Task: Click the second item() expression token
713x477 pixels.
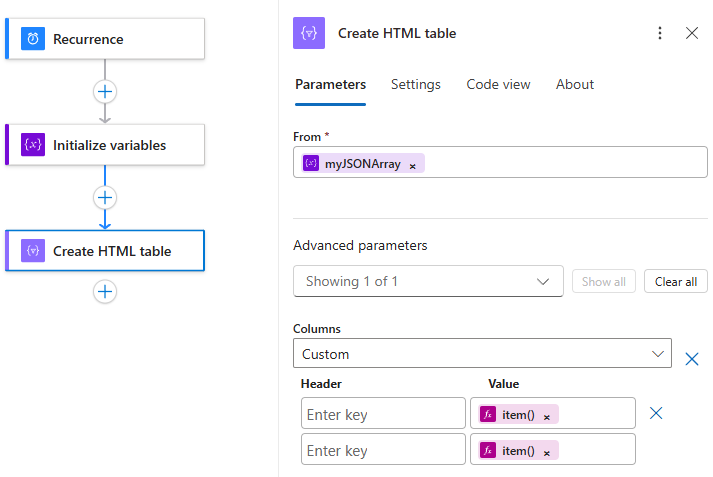Action: (518, 450)
